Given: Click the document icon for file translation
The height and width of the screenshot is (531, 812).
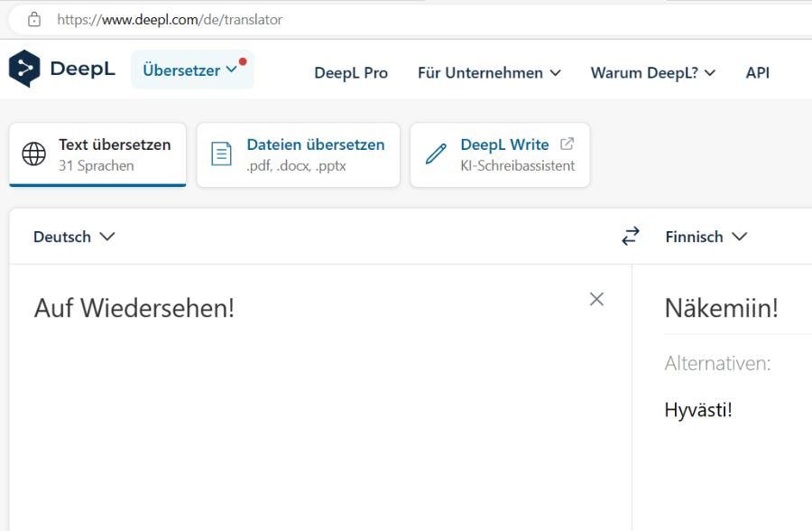Looking at the screenshot, I should tap(221, 154).
